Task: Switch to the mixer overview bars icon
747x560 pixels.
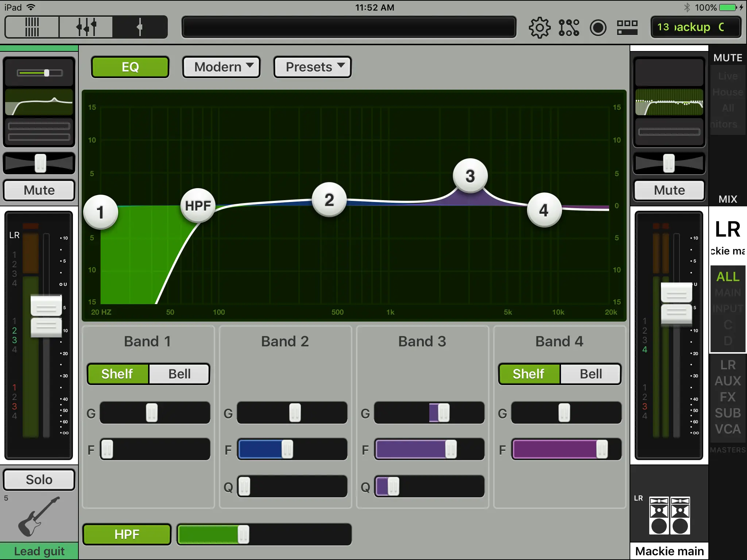Action: (x=32, y=27)
